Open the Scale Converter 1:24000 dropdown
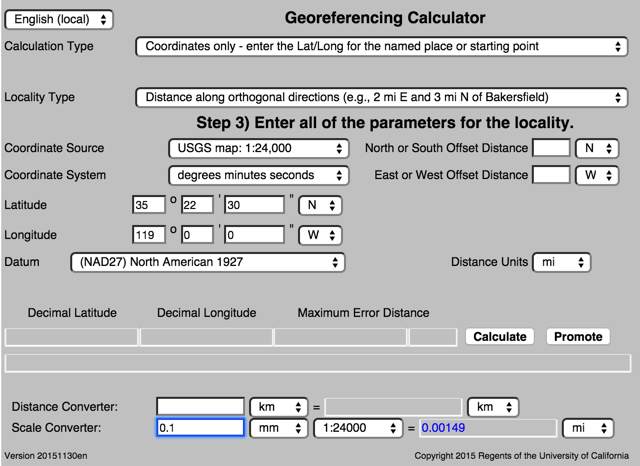This screenshot has height=466, width=640. click(x=358, y=428)
